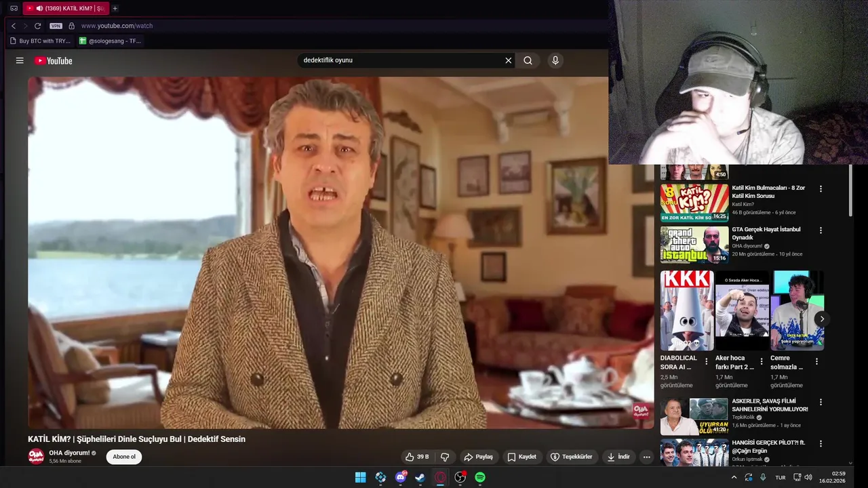Go forward with the browser forward arrow
This screenshot has height=488, width=868.
pyautogui.click(x=26, y=26)
